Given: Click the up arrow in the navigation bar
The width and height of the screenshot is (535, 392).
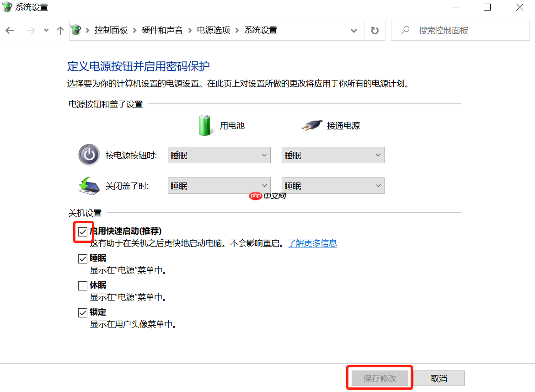Looking at the screenshot, I should (60, 30).
